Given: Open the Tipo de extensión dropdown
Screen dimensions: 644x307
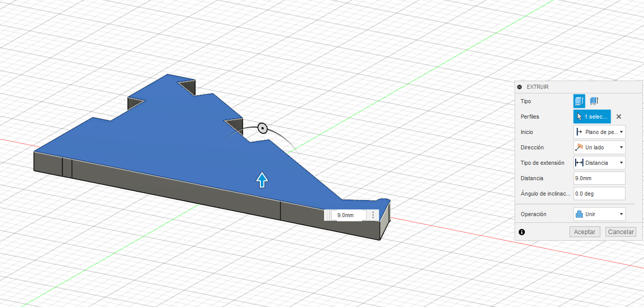Looking at the screenshot, I should 621,163.
